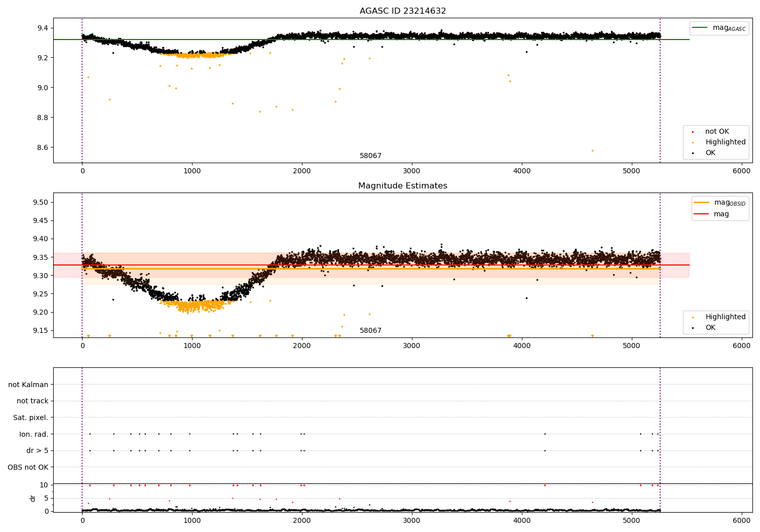Image resolution: width=760 pixels, height=532 pixels.
Task: Click the 6000 x-tick of bottom plot
Action: (x=742, y=520)
